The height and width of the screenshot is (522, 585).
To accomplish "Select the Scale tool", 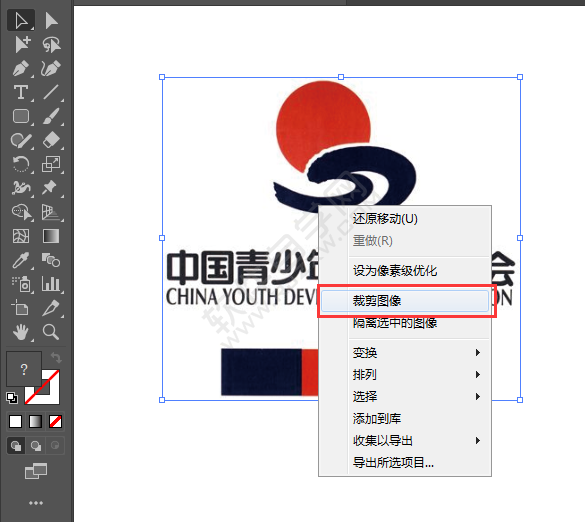I will [51, 164].
